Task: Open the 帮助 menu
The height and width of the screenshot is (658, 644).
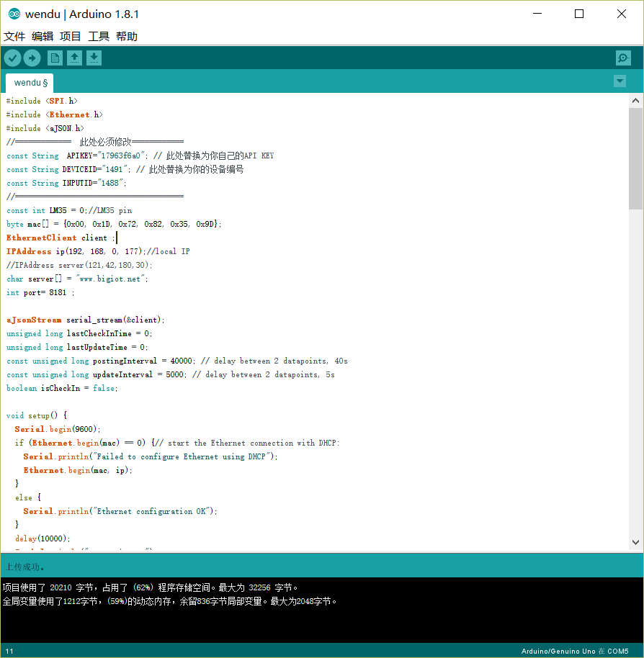Action: coord(127,37)
